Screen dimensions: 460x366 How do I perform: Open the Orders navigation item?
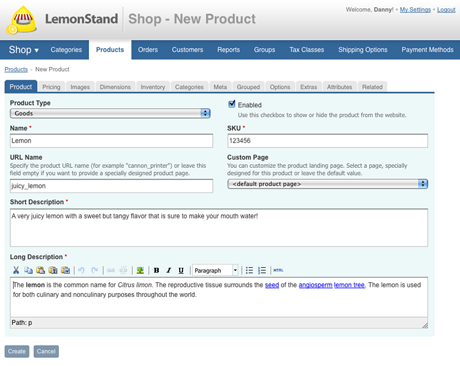[148, 50]
